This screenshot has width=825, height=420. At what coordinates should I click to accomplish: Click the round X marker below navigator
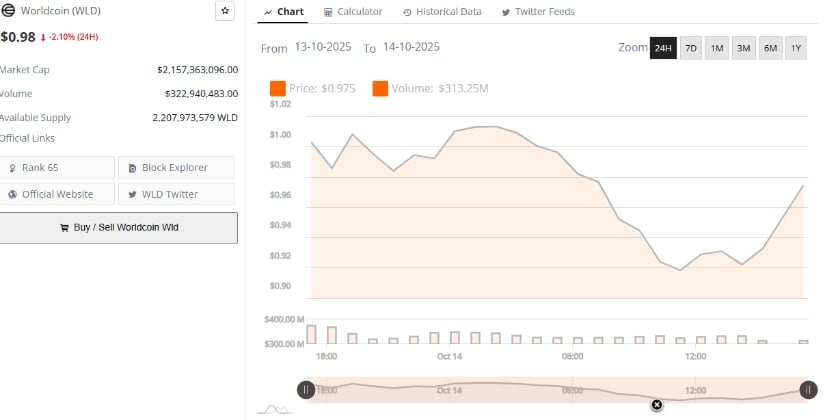point(656,405)
